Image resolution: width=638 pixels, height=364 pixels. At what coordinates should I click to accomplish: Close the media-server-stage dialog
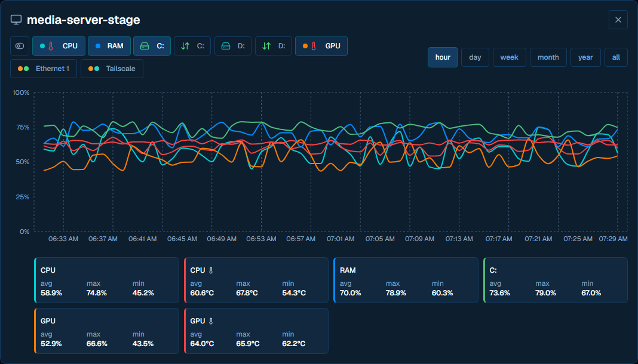click(x=618, y=20)
